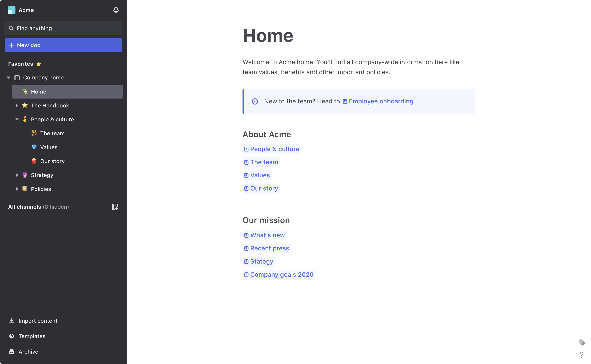
Task: Create a New doc
Action: (x=63, y=45)
